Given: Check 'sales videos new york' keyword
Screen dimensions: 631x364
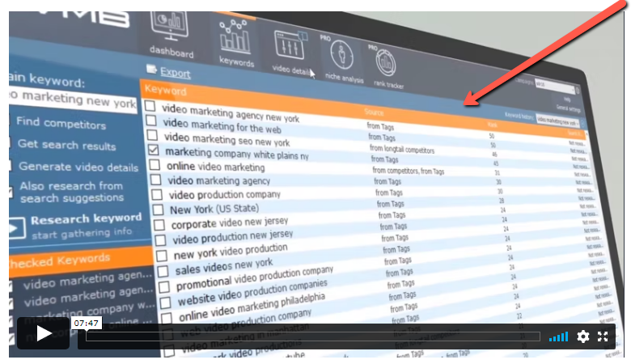Looking at the screenshot, I should [x=163, y=272].
